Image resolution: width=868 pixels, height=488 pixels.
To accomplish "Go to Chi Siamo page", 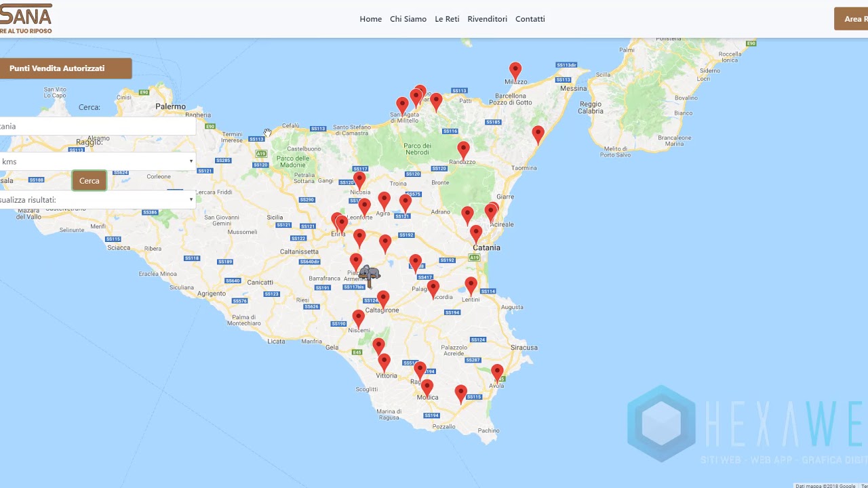I will (x=408, y=19).
